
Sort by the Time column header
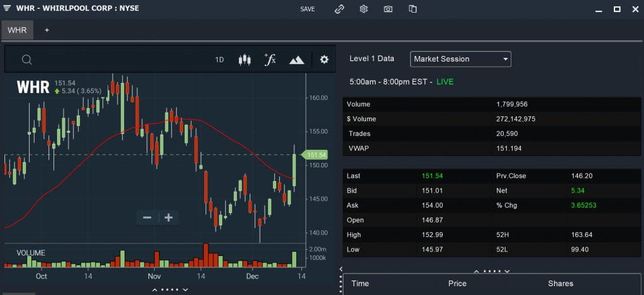coord(360,284)
